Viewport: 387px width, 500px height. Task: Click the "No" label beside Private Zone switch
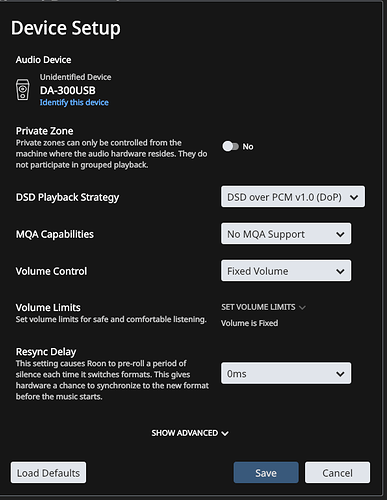(248, 147)
